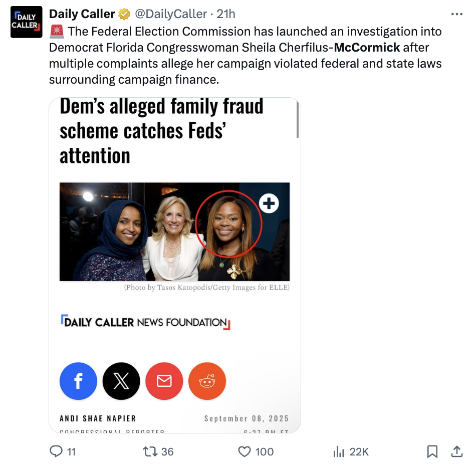Share article via X icon

121,381
